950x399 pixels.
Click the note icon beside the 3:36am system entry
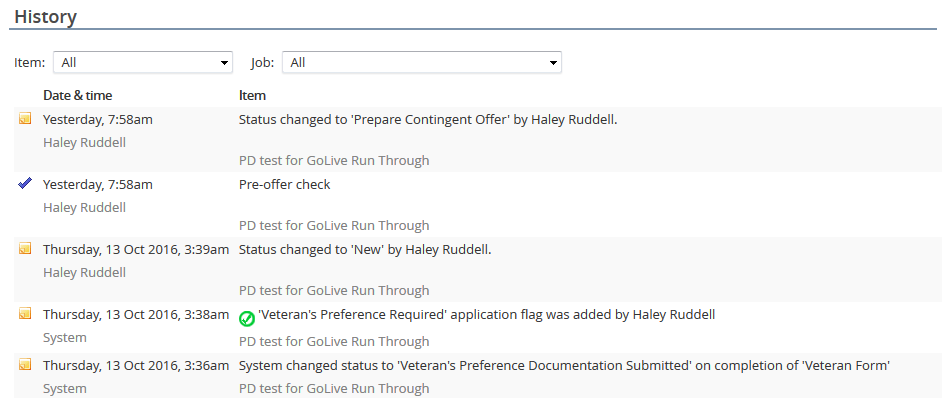coord(25,364)
